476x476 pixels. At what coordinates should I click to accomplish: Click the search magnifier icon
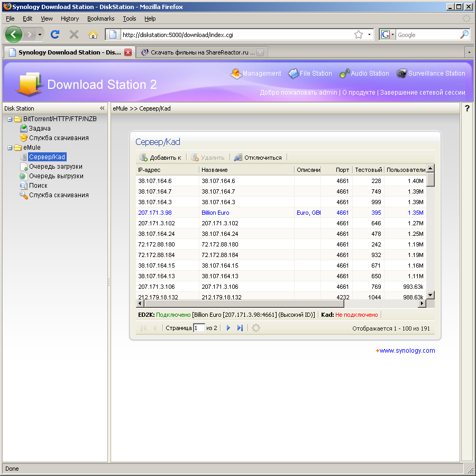tap(464, 34)
